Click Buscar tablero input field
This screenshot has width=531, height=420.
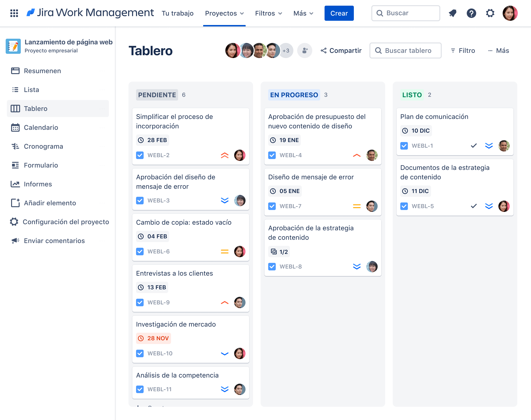(405, 50)
